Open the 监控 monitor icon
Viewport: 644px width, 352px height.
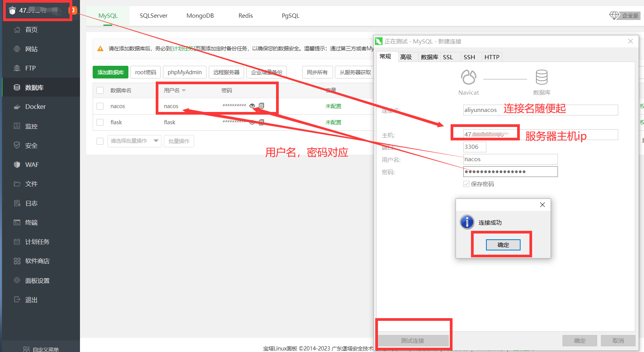pyautogui.click(x=17, y=126)
